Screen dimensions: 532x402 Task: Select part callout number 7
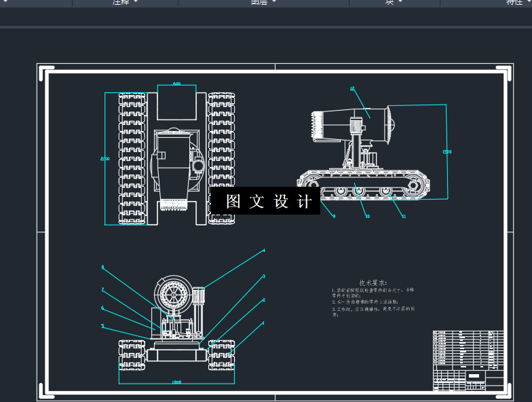pos(102,289)
